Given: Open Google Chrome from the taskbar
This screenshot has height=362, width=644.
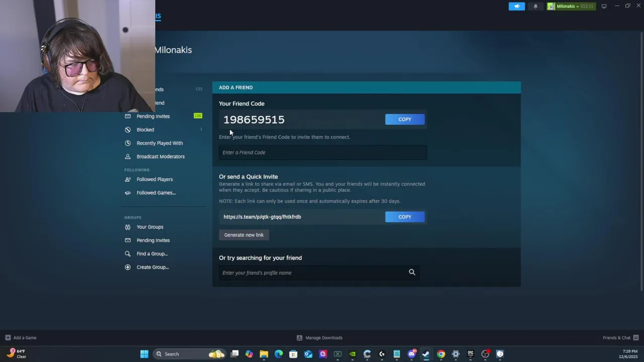Looking at the screenshot, I should (x=441, y=354).
